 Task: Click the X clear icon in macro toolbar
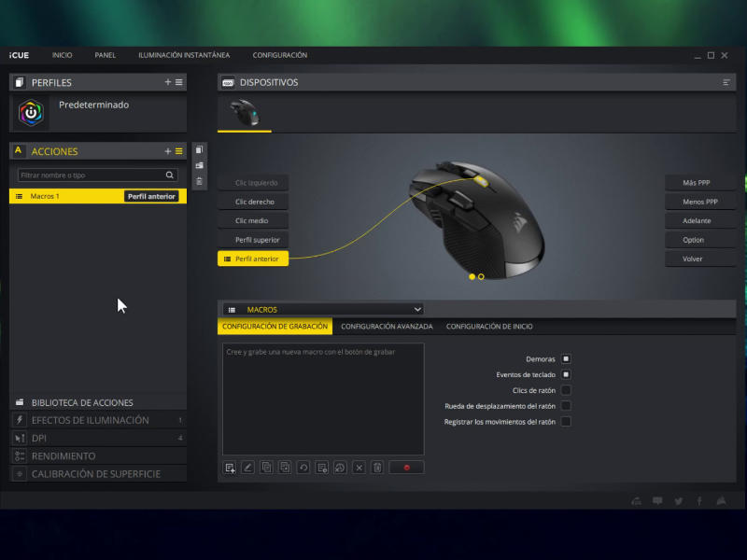359,468
